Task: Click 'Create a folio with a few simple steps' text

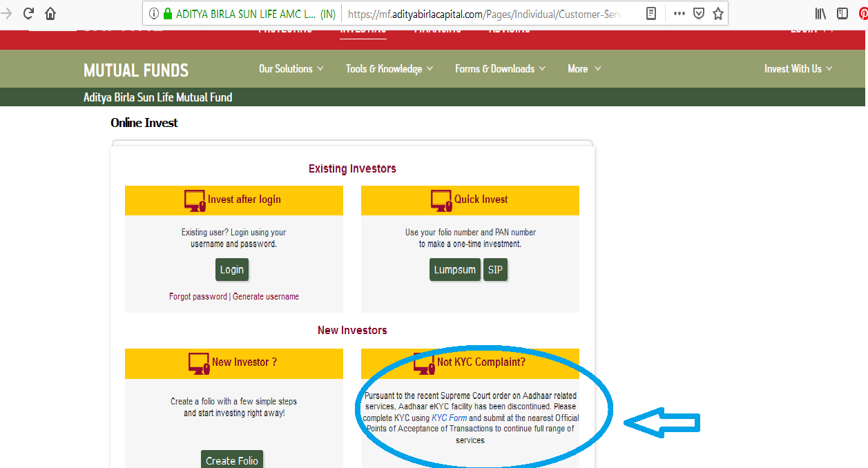Action: tap(233, 401)
